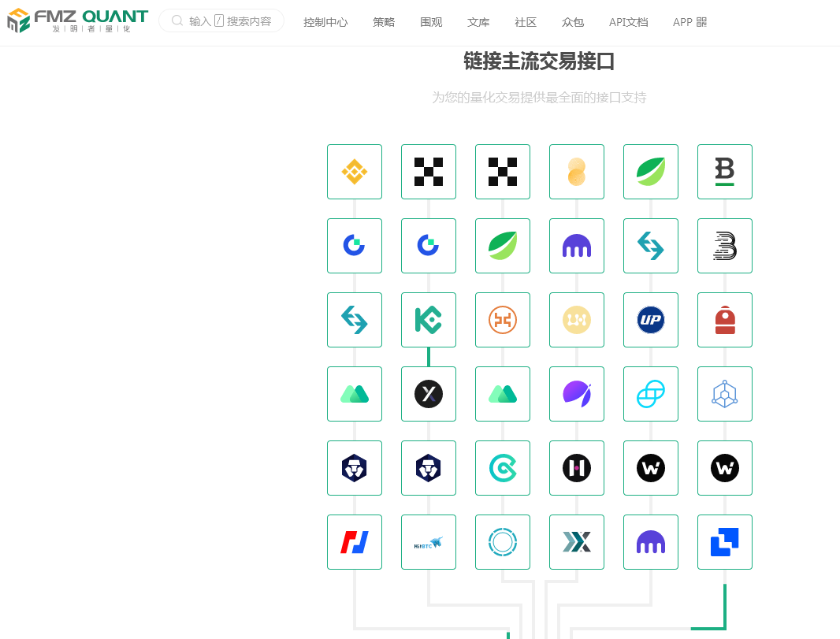Select the Bitfinex leaf between Gate.io and Kraken
The image size is (840, 639).
pyautogui.click(x=503, y=246)
